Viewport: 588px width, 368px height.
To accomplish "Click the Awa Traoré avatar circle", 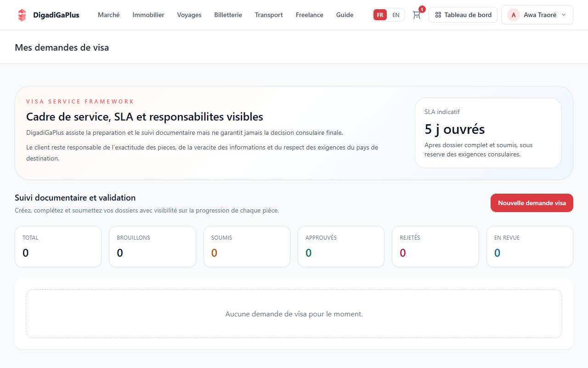I will click(514, 15).
